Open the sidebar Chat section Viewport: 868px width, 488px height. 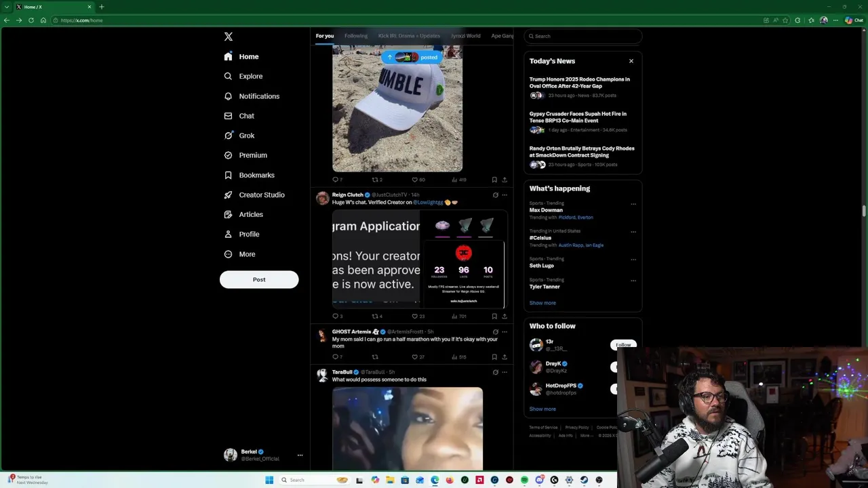[x=239, y=116]
